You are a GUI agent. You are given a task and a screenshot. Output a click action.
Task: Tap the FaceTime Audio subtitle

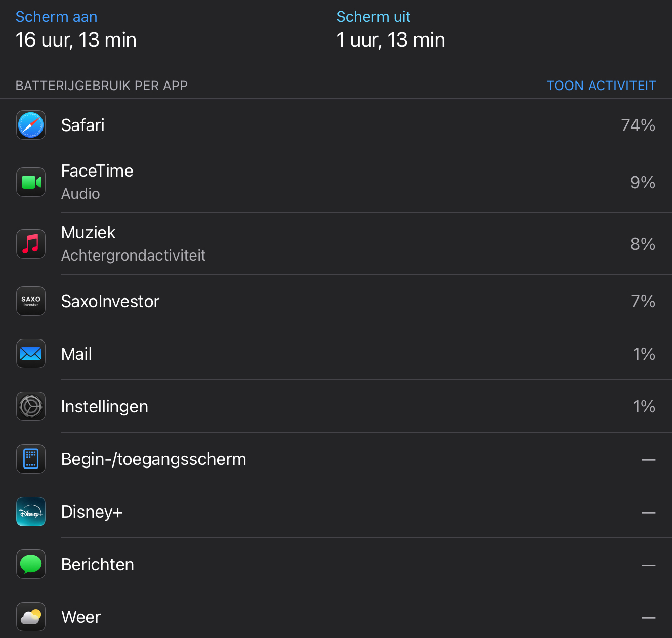coord(80,194)
